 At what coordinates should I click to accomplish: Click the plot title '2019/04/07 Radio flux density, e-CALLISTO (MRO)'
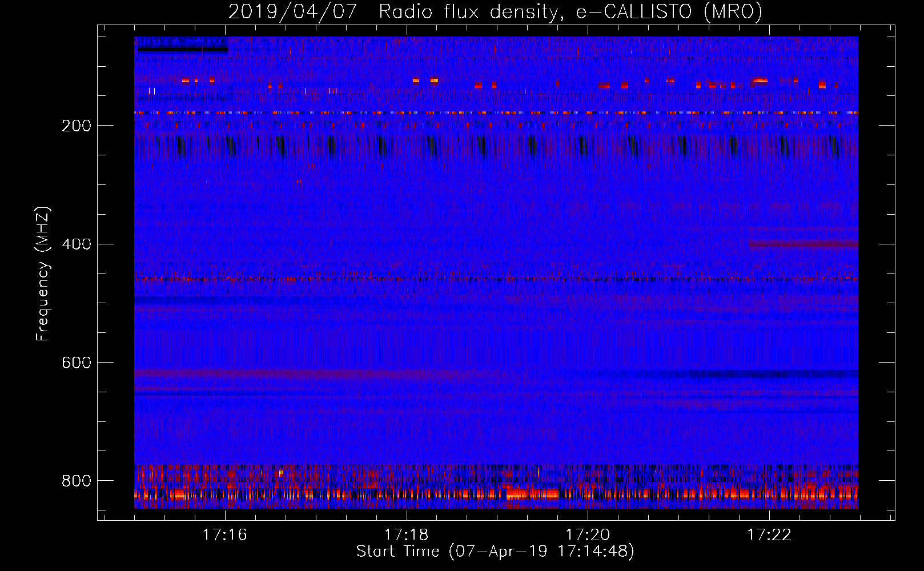click(495, 11)
